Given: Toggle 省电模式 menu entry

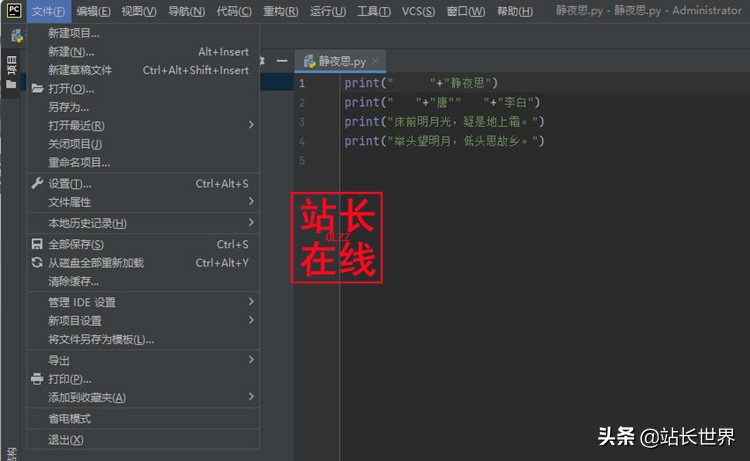Looking at the screenshot, I should click(143, 419).
